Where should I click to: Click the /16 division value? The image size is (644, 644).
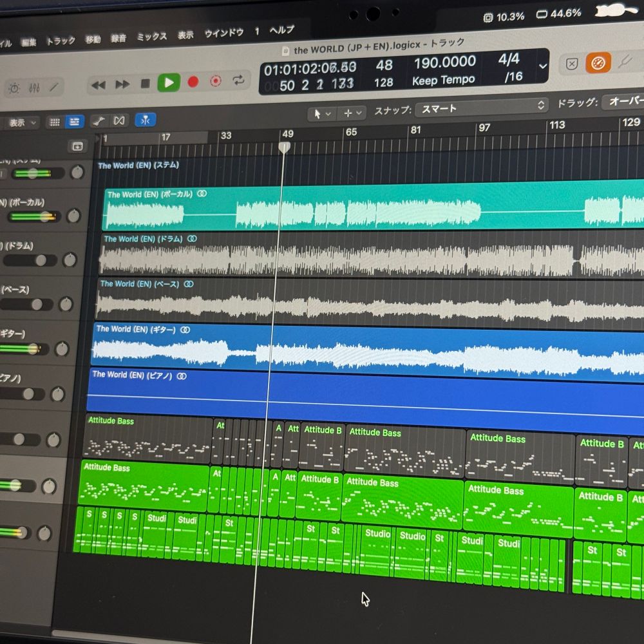coord(513,77)
